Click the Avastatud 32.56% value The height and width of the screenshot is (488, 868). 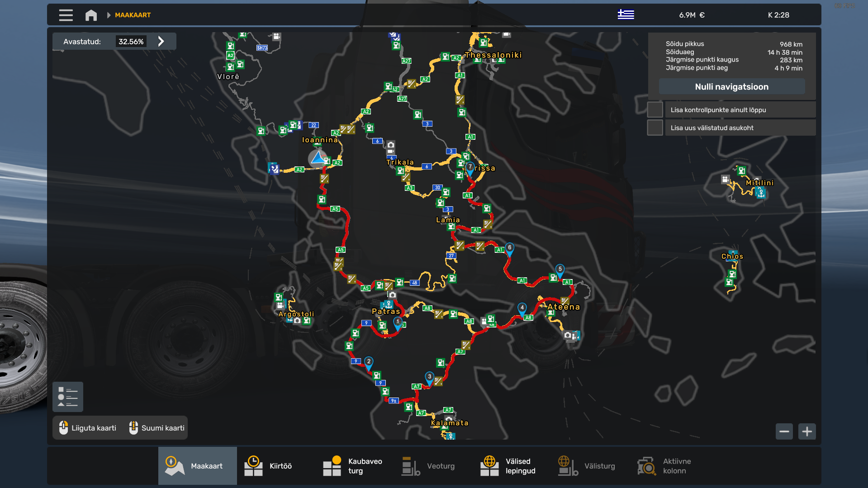click(131, 42)
